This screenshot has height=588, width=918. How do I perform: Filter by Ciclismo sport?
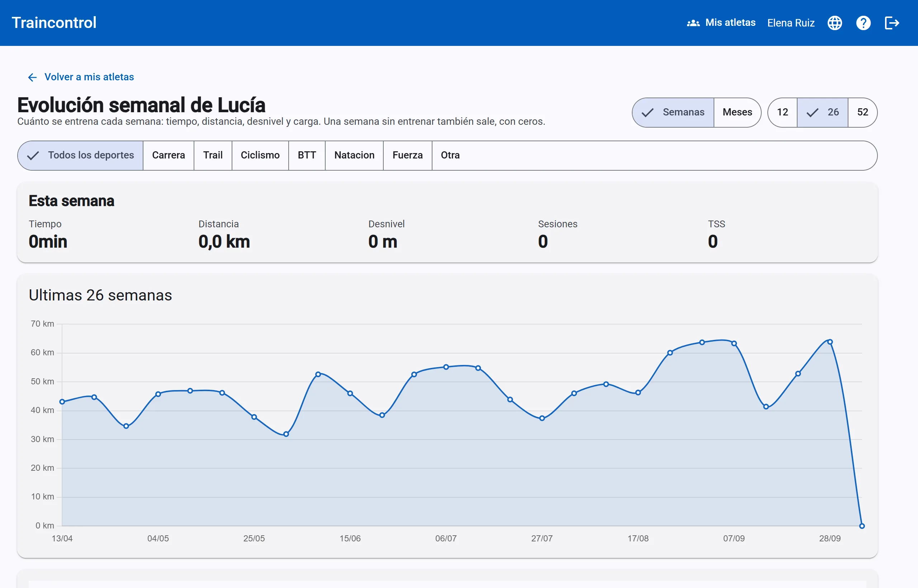pyautogui.click(x=260, y=155)
